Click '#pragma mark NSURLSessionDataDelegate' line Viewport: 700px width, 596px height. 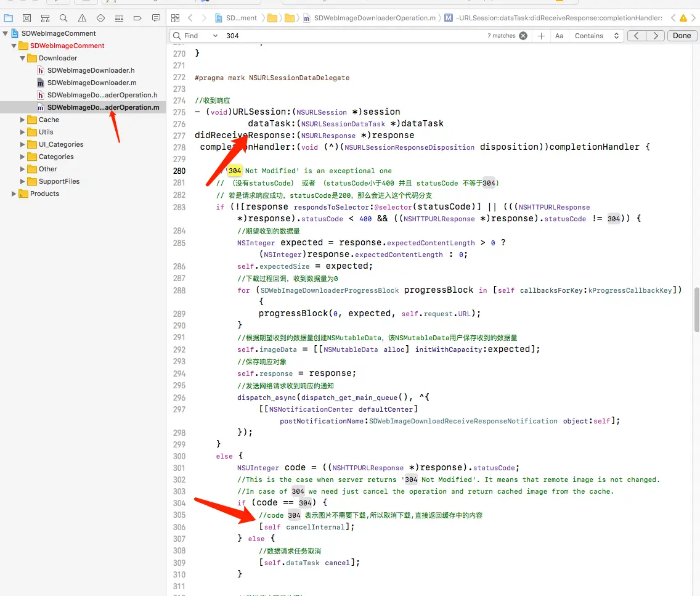tap(272, 78)
